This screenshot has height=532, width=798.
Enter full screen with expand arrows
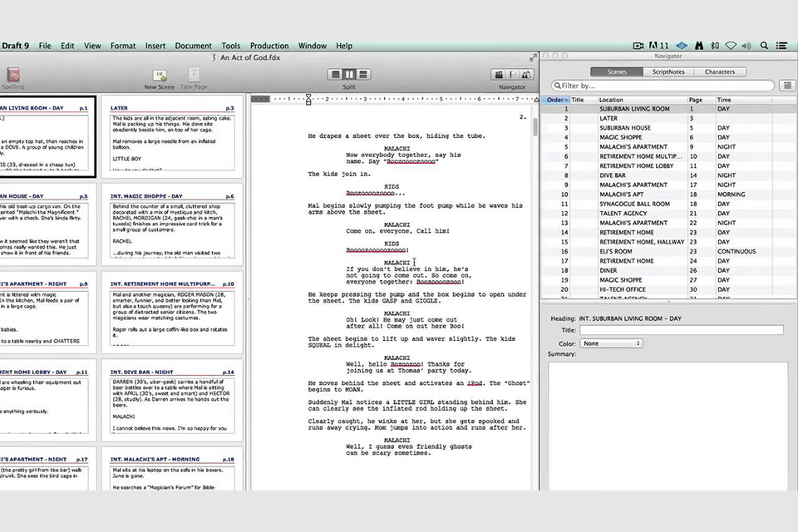pyautogui.click(x=533, y=57)
